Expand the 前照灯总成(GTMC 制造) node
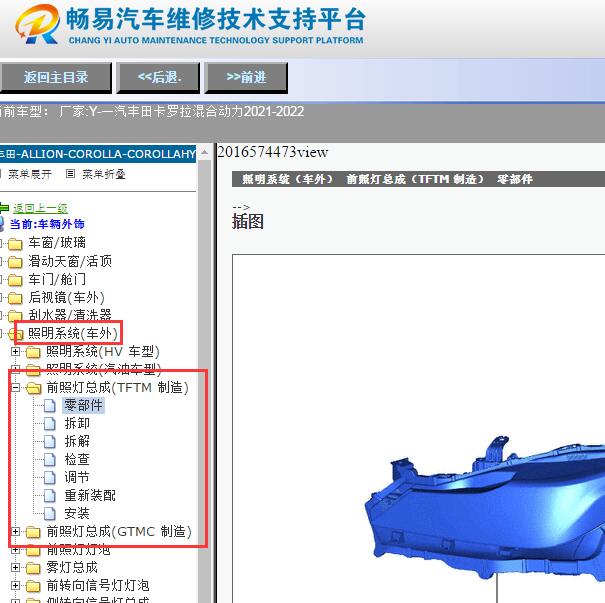Viewport: 605px width, 603px height. (x=15, y=532)
